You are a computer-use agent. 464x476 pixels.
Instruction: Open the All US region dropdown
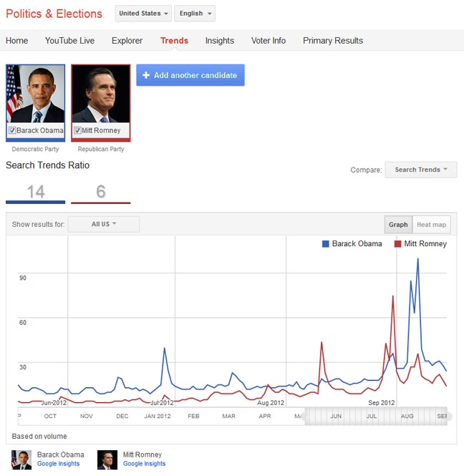coord(104,225)
